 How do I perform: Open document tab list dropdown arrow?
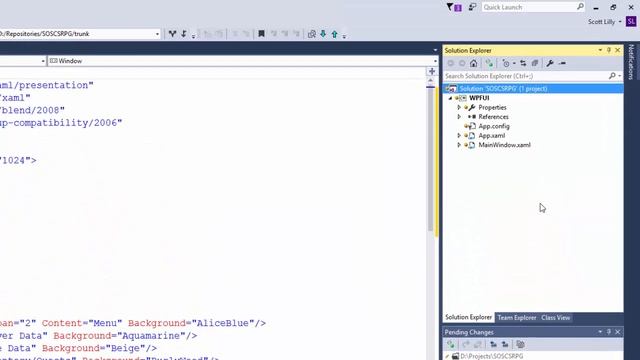[x=435, y=50]
